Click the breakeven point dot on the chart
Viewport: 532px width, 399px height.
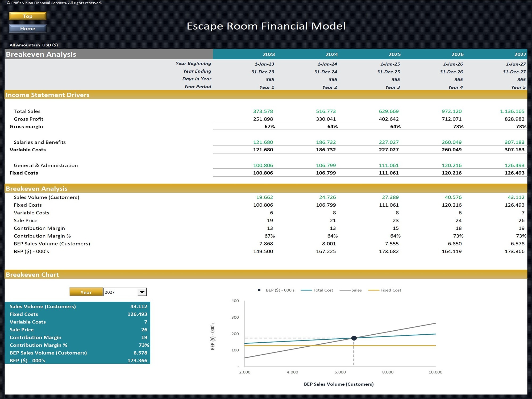pyautogui.click(x=354, y=338)
